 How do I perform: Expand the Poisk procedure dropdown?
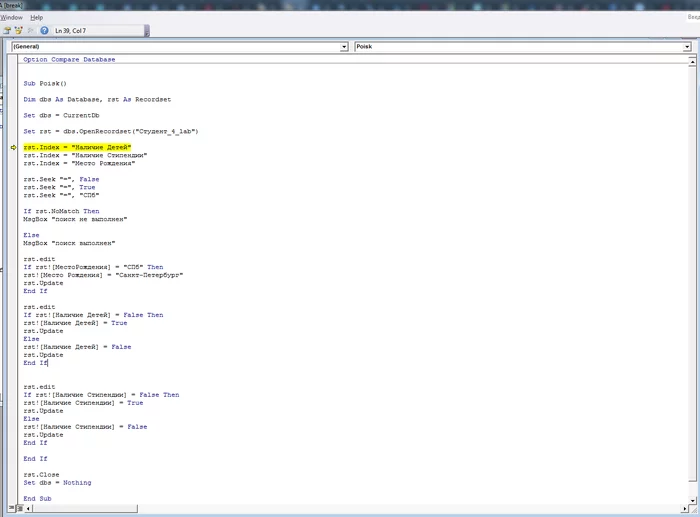pos(687,46)
